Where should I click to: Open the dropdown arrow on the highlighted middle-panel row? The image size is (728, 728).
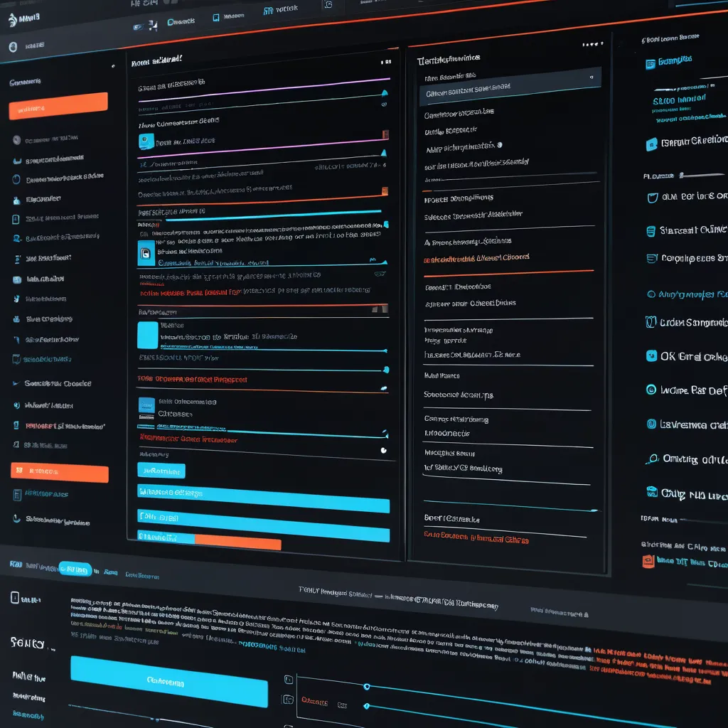(591, 77)
